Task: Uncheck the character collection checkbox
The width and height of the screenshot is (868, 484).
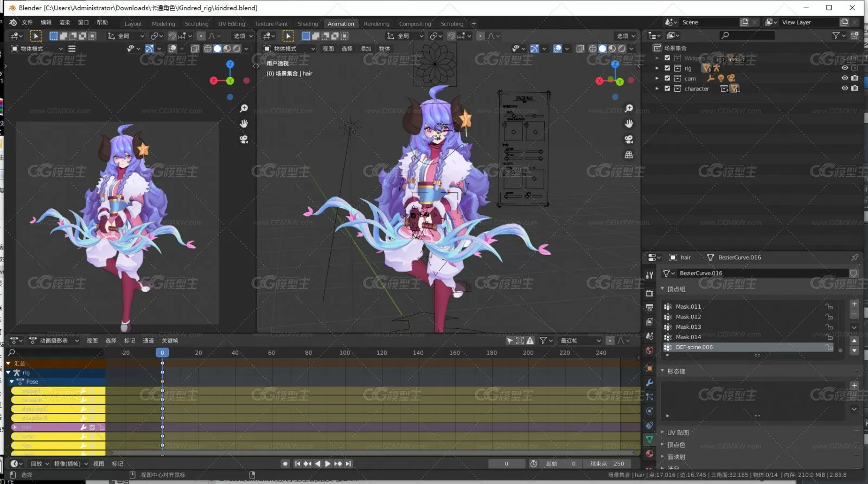Action: pyautogui.click(x=667, y=88)
